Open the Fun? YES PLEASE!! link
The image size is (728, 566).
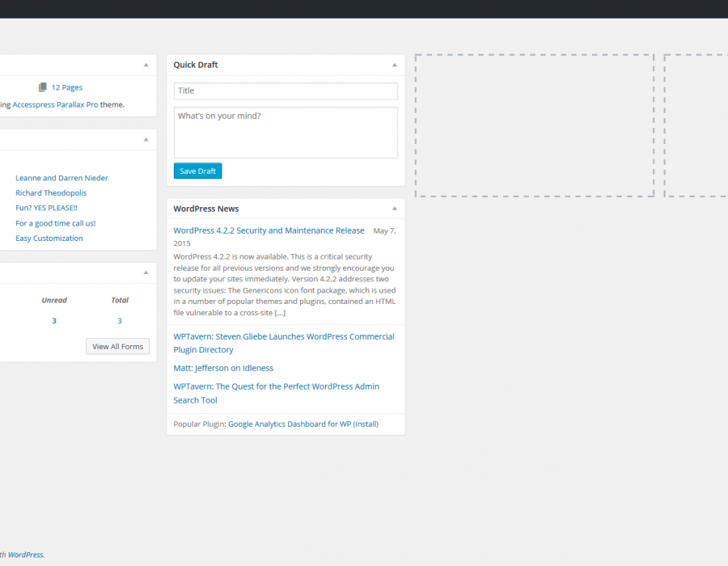point(46,208)
